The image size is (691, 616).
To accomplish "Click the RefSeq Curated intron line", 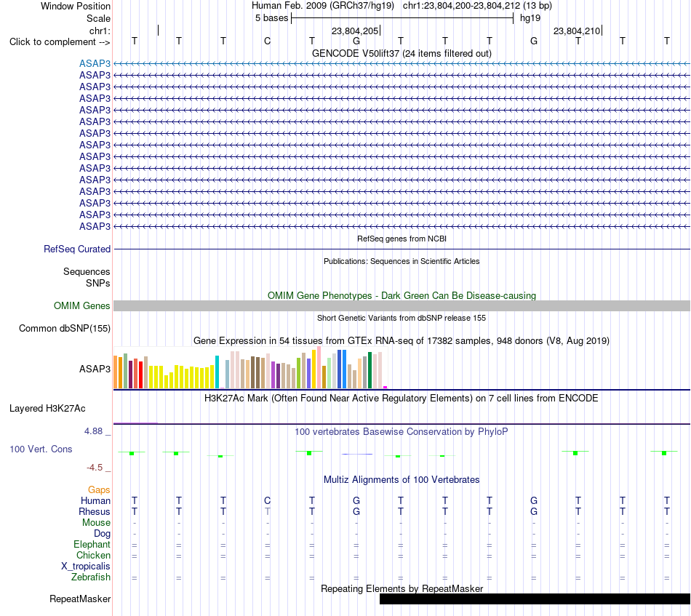I will coord(402,249).
